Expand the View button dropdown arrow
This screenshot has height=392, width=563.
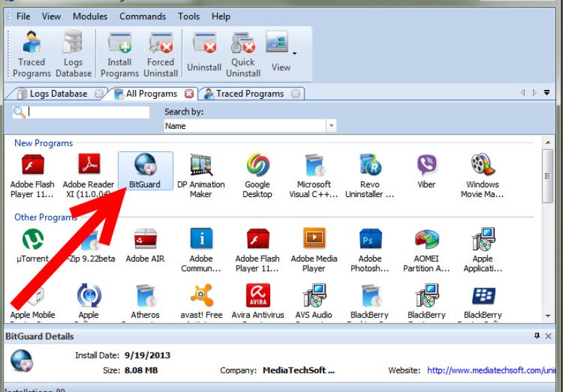click(x=295, y=53)
